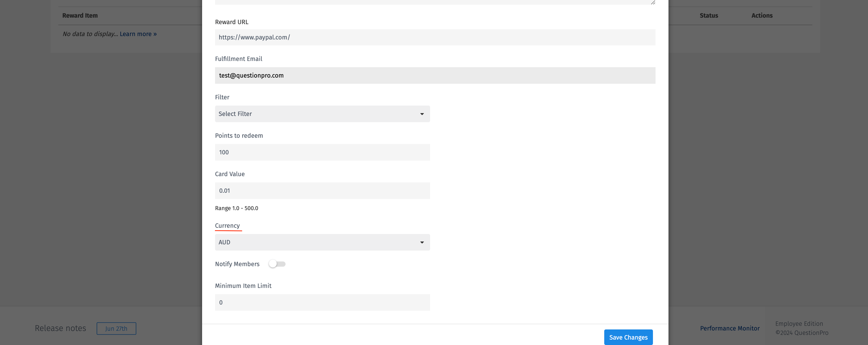Click the Learn more link
The image size is (868, 345).
click(x=138, y=34)
